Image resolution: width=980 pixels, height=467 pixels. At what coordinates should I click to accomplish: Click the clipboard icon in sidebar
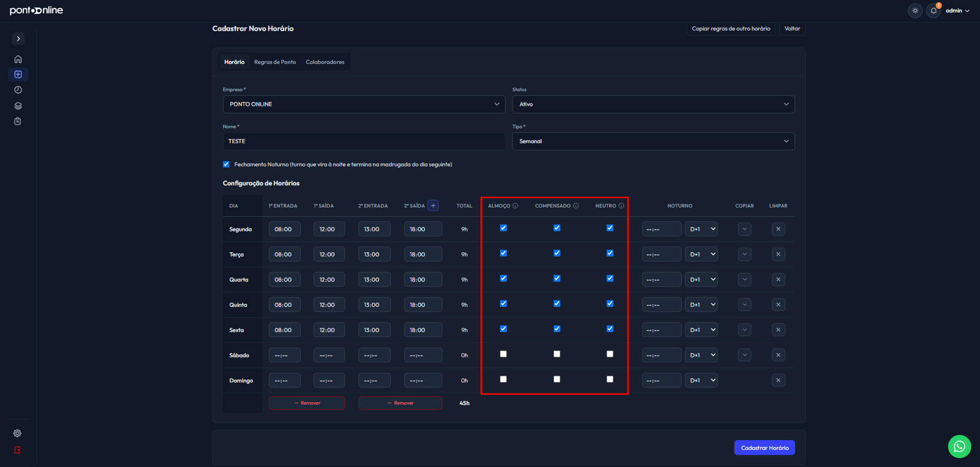(x=18, y=121)
